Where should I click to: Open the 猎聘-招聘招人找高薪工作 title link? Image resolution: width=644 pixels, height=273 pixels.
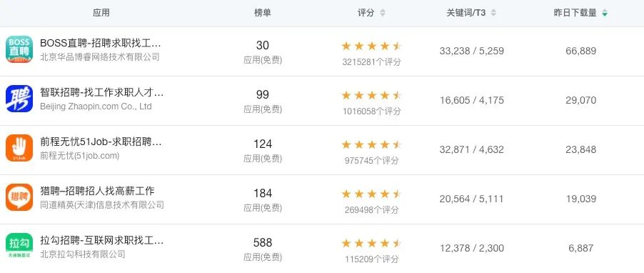[97, 191]
